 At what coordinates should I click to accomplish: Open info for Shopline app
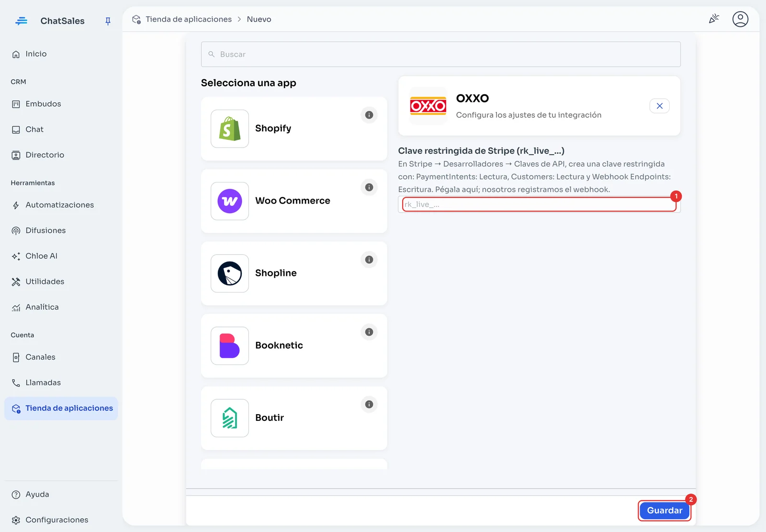click(369, 260)
